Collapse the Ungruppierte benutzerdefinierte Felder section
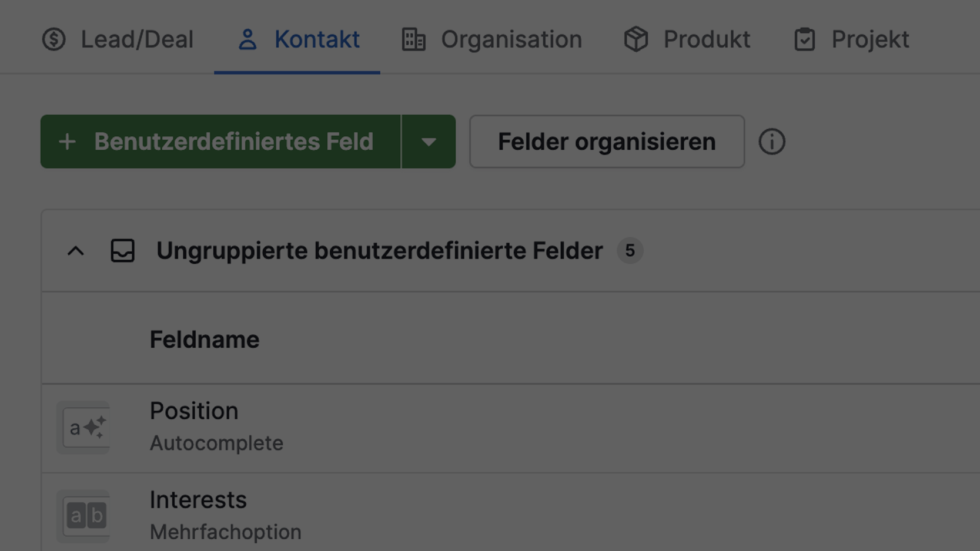This screenshot has height=551, width=980. click(x=75, y=251)
